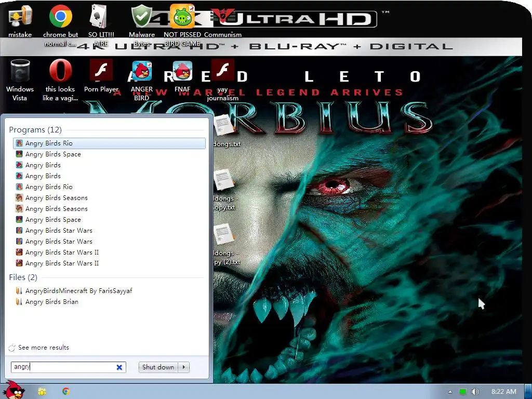Screen dimensions: 532x399
Task: Click the 'Programs (12)' results header
Action: (35, 129)
